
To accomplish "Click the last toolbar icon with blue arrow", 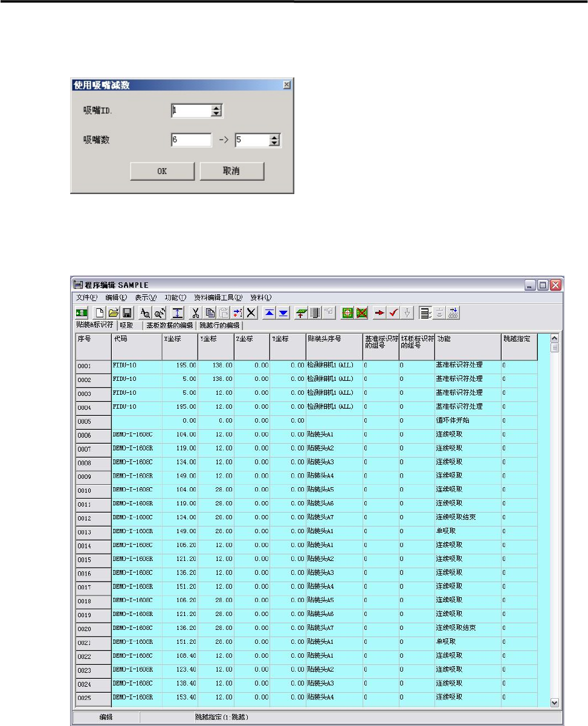I will [x=454, y=313].
